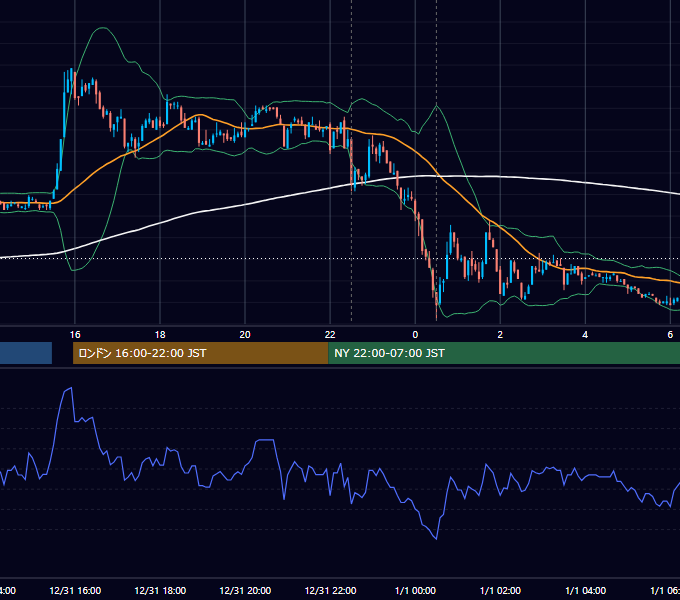Click the 12/31 16:00 label on the lower time axis
680x600 pixels.
click(x=75, y=590)
